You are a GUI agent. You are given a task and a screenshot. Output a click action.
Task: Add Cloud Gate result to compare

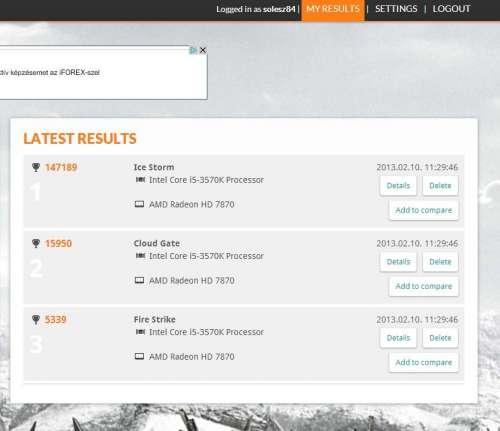tap(424, 286)
